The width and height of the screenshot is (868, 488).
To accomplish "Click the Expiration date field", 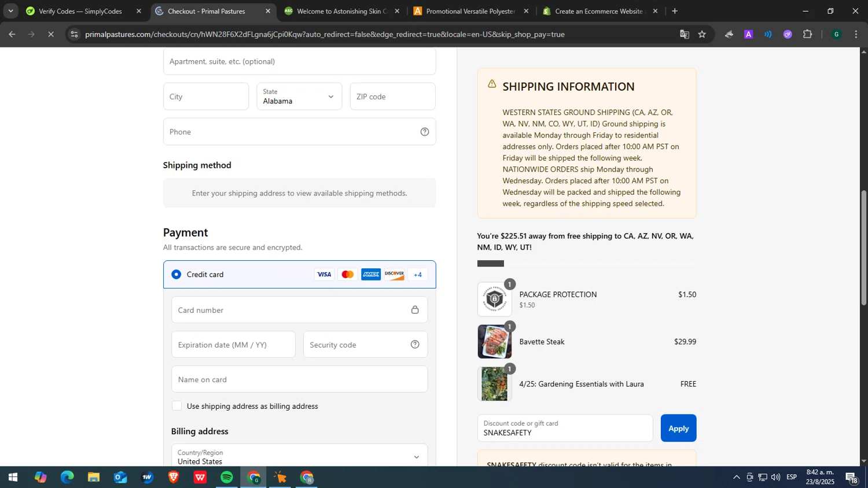I will pos(233,345).
